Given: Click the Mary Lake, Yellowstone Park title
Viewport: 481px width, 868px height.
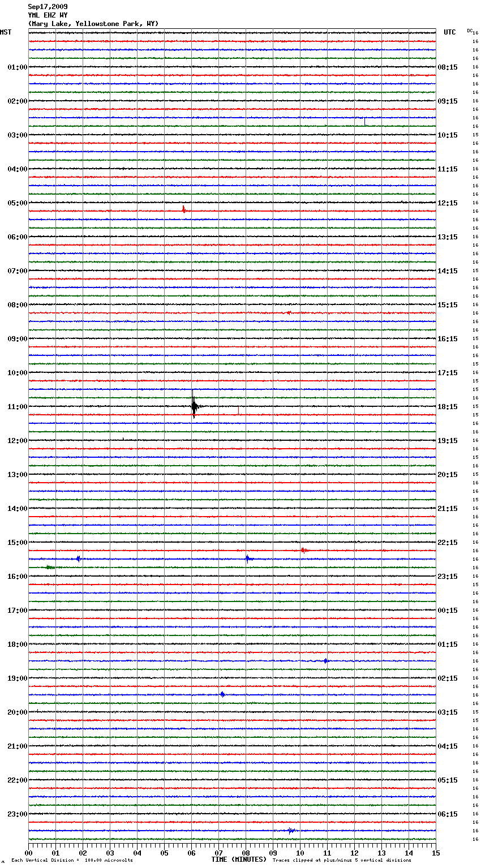Looking at the screenshot, I should [93, 24].
